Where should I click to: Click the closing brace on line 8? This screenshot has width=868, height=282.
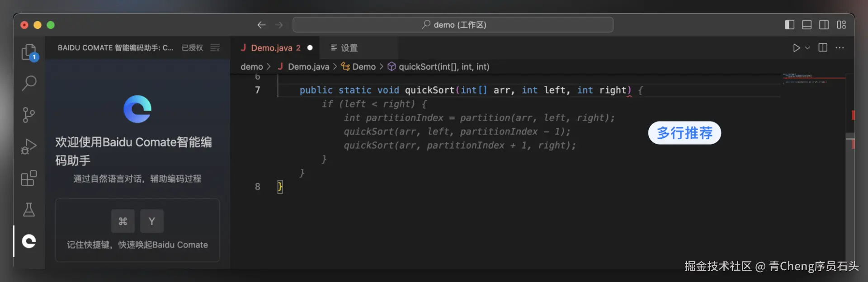[x=280, y=187]
